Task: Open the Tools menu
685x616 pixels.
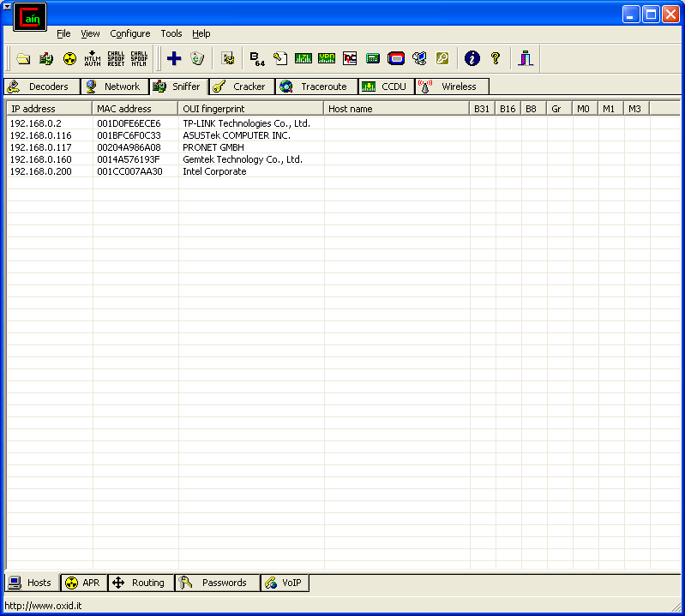Action: 171,33
